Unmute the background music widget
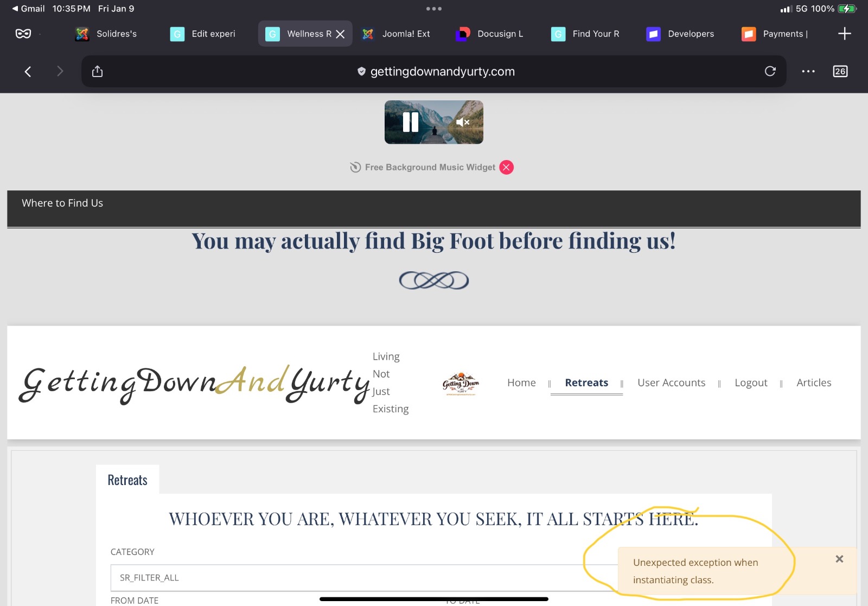Viewport: 868px width, 606px height. [462, 122]
